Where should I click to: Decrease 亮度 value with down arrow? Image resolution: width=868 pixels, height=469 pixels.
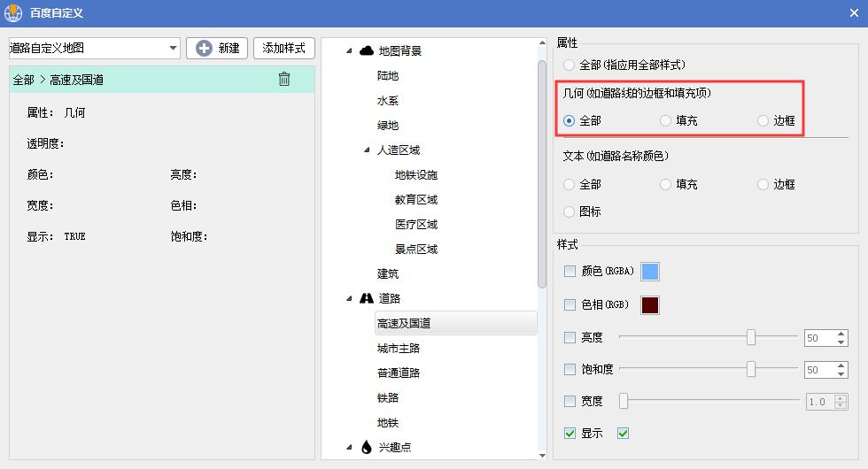pos(841,342)
